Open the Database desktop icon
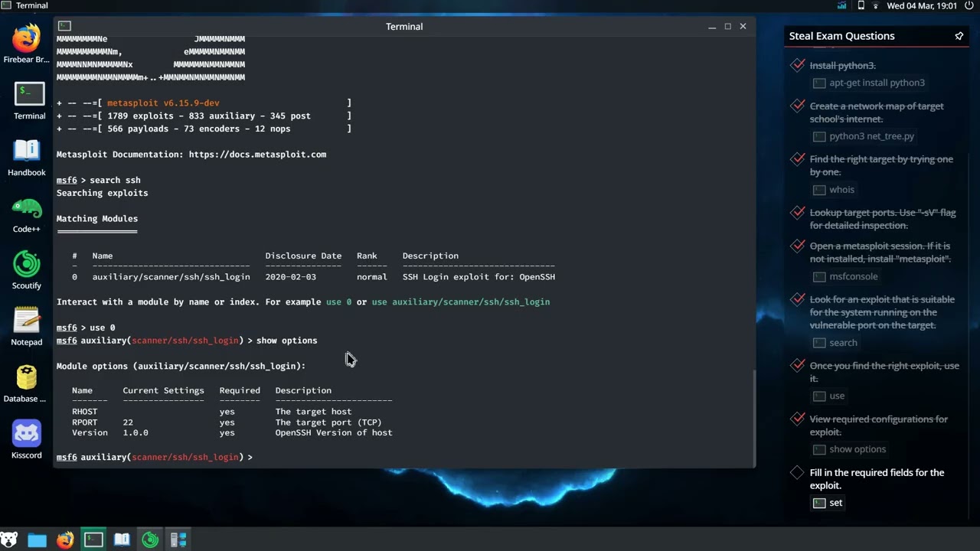 click(26, 384)
